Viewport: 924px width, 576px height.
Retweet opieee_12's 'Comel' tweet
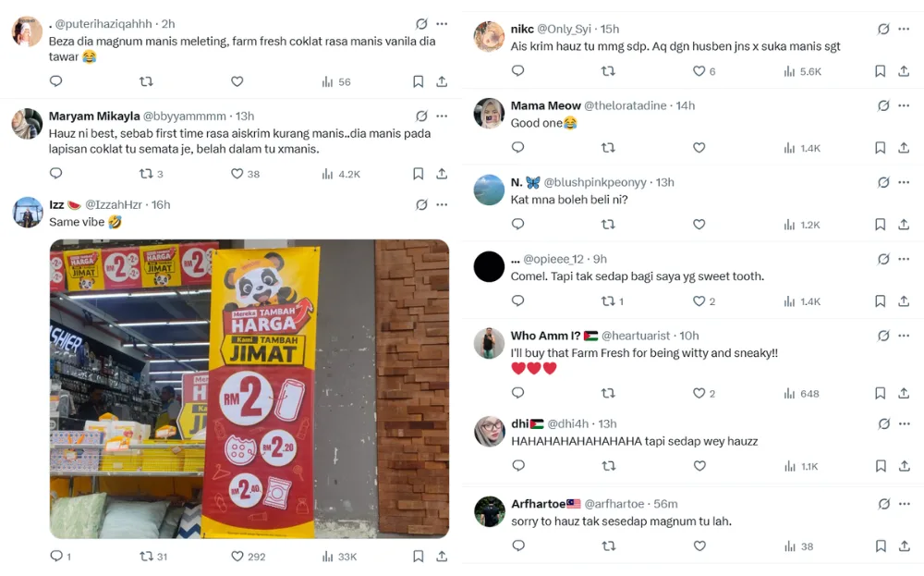608,301
